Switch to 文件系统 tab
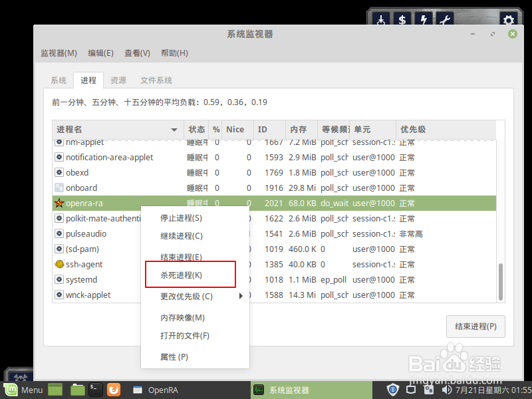532x399 pixels. pyautogui.click(x=156, y=80)
